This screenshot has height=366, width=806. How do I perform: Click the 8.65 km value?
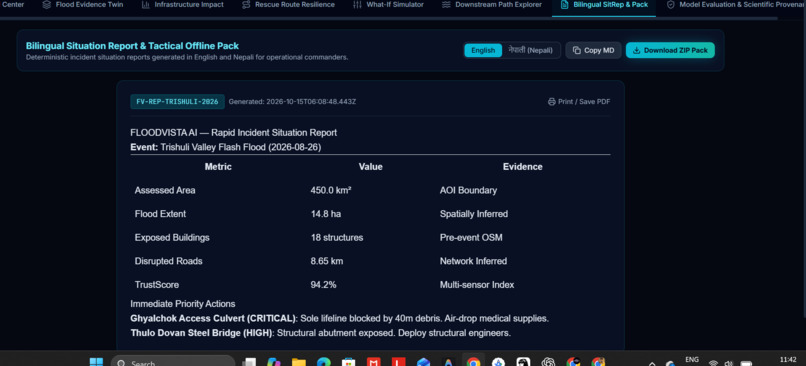pyautogui.click(x=327, y=261)
